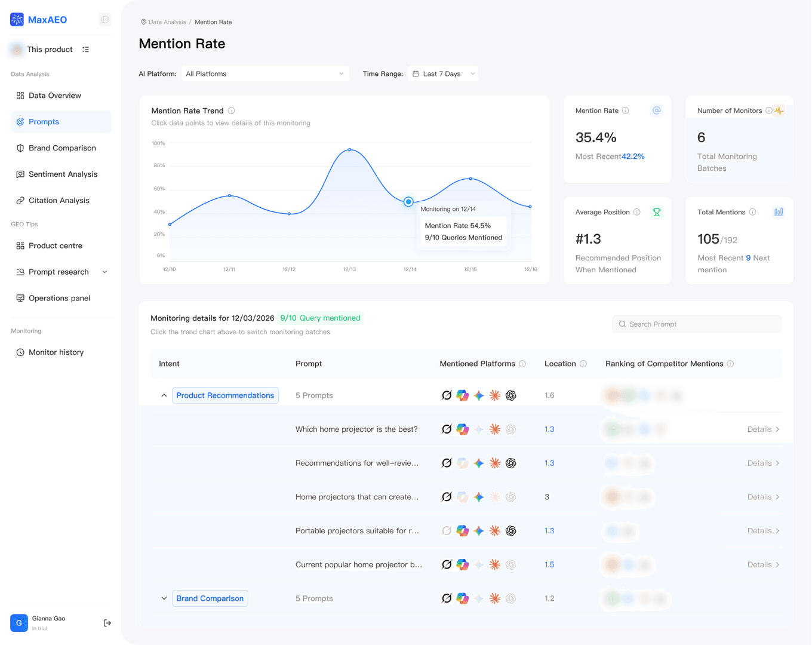This screenshot has width=812, height=645.
Task: Open the Last 7 Days time range dropdown
Action: coord(443,74)
